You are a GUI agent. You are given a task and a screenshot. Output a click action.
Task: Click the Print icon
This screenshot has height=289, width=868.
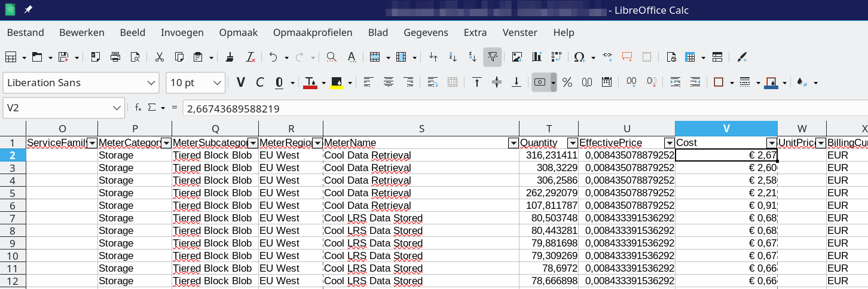[x=115, y=57]
